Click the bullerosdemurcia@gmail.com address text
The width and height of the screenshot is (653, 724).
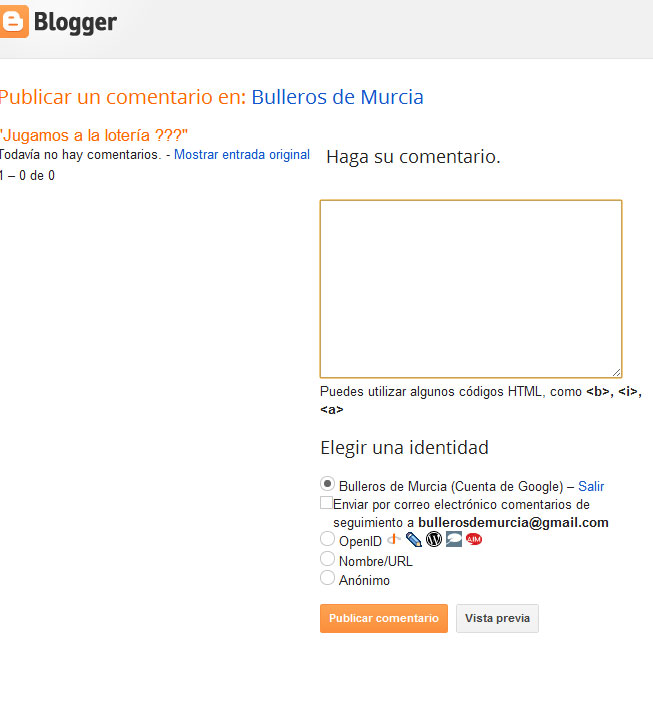pyautogui.click(x=514, y=522)
